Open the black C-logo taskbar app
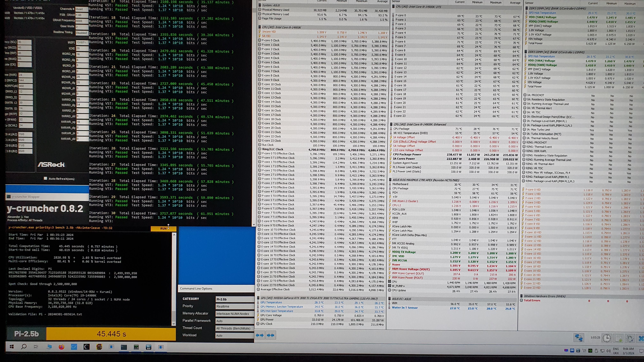644x362 pixels. click(87, 347)
